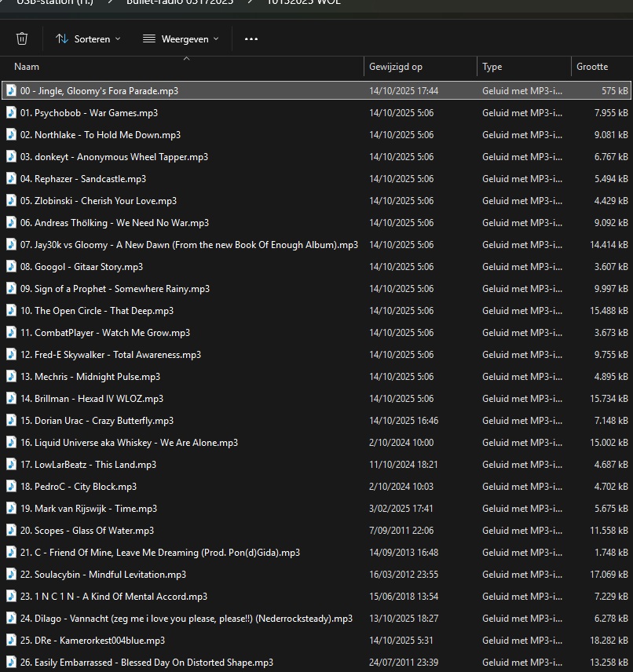Viewport: 633px width, 672px height.
Task: Click the date 7/09/2011 22:06
Action: click(401, 531)
